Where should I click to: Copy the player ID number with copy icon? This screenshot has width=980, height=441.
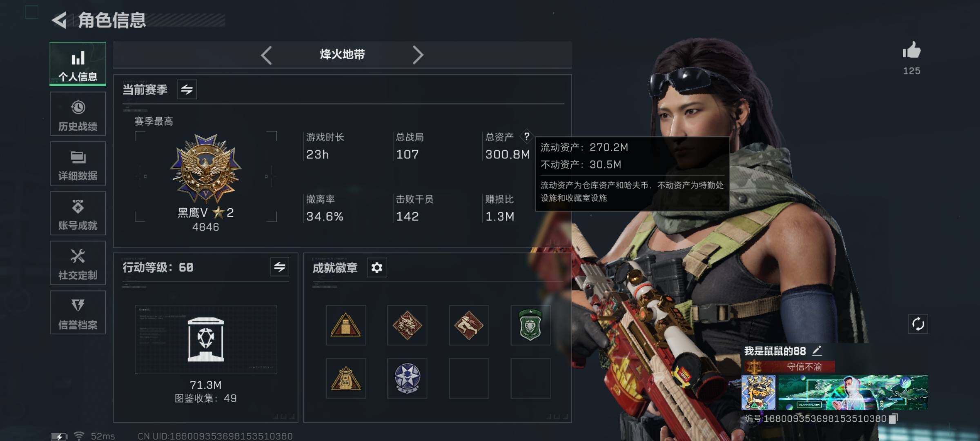point(893,419)
